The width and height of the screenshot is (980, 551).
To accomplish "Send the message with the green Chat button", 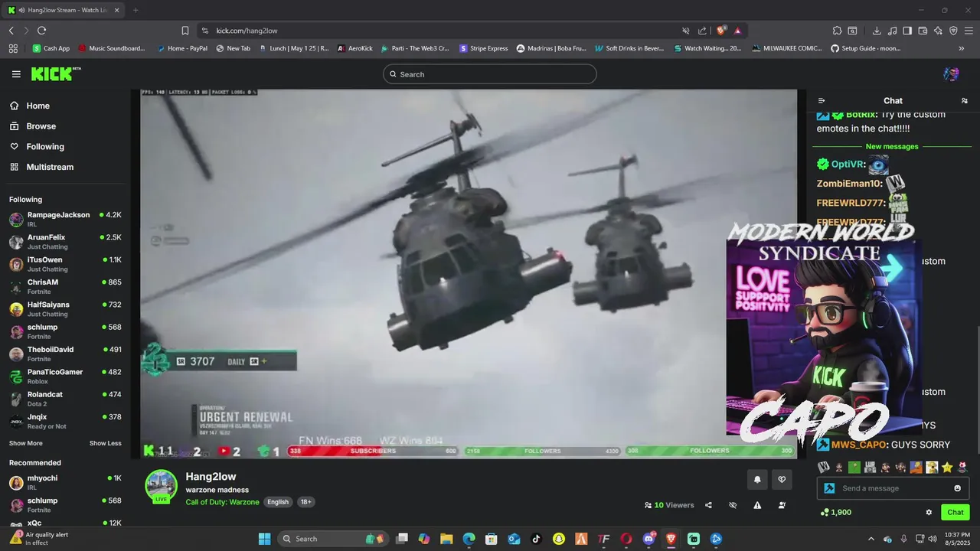I will point(955,513).
